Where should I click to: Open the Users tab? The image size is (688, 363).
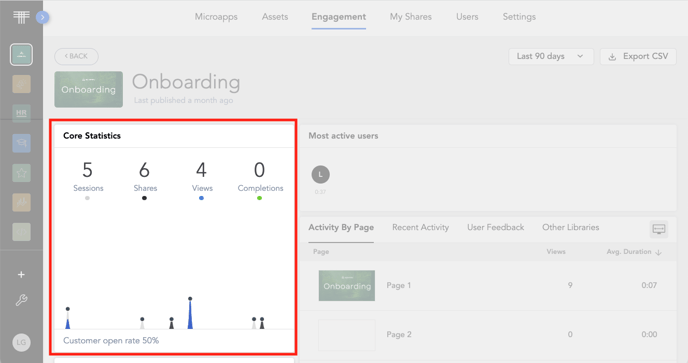click(467, 17)
